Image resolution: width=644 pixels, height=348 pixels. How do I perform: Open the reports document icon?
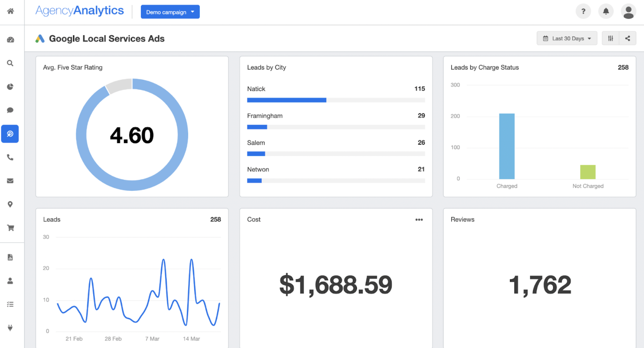[x=10, y=257]
